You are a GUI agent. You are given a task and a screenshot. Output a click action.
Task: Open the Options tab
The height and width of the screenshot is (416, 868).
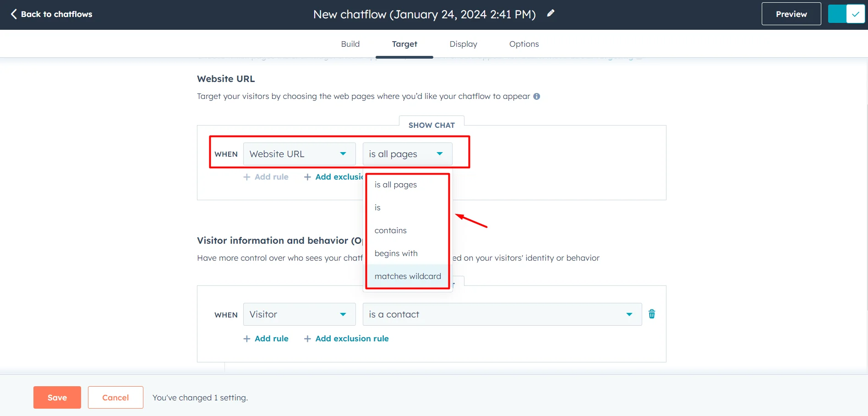click(524, 44)
